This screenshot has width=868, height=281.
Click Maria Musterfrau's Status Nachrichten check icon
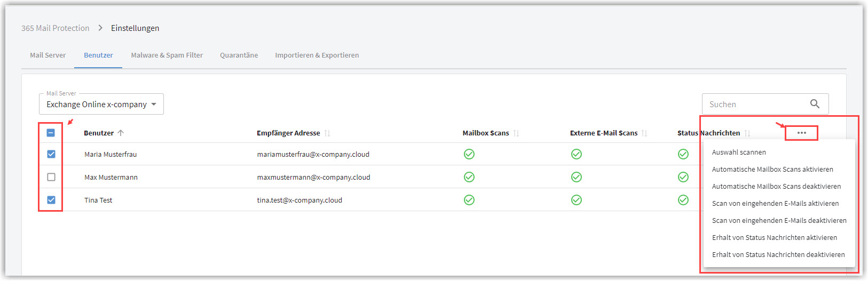[x=683, y=154]
